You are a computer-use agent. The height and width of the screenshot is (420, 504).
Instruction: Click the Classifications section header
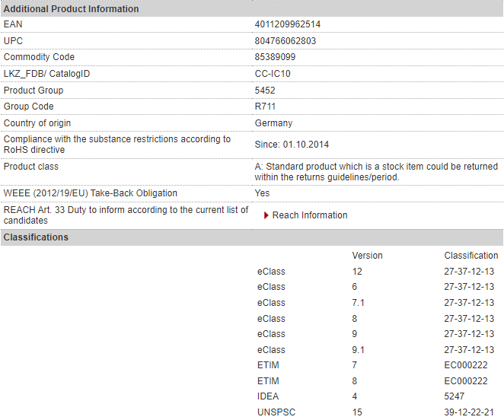coord(36,237)
